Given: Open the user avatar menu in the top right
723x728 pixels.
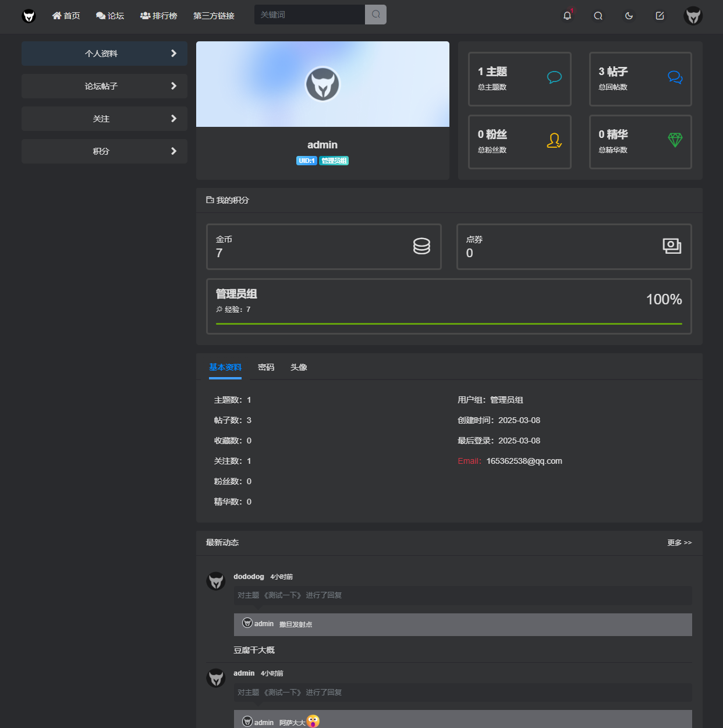Looking at the screenshot, I should [x=693, y=16].
